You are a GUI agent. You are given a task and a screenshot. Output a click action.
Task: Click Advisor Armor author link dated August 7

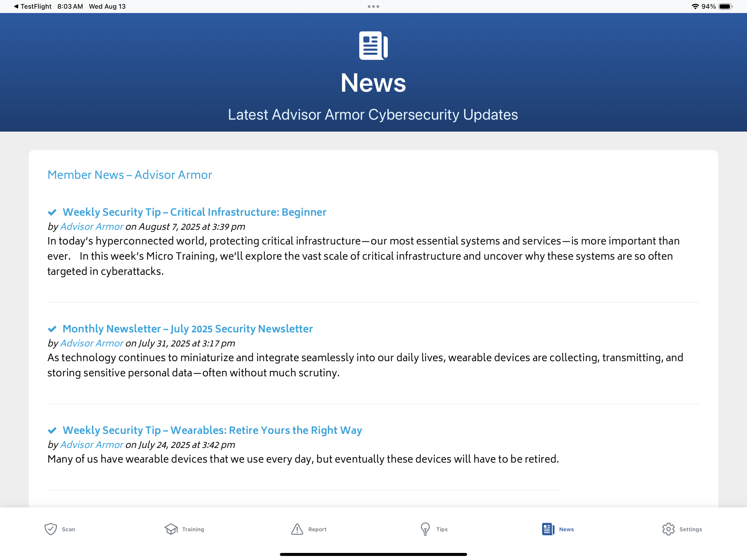92,227
